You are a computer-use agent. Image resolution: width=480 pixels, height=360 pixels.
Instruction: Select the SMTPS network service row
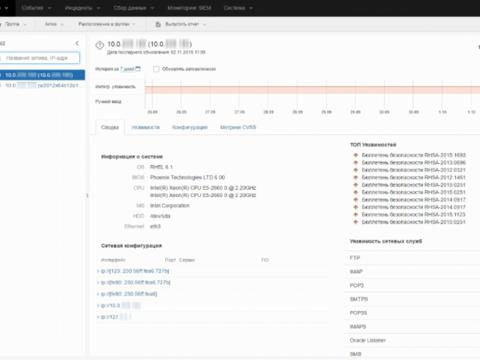point(412,299)
